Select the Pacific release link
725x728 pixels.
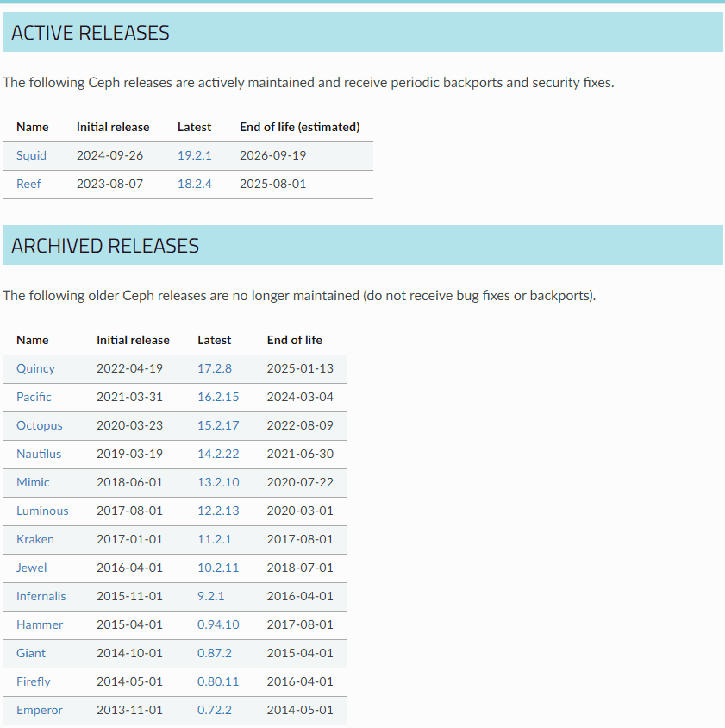(x=34, y=397)
